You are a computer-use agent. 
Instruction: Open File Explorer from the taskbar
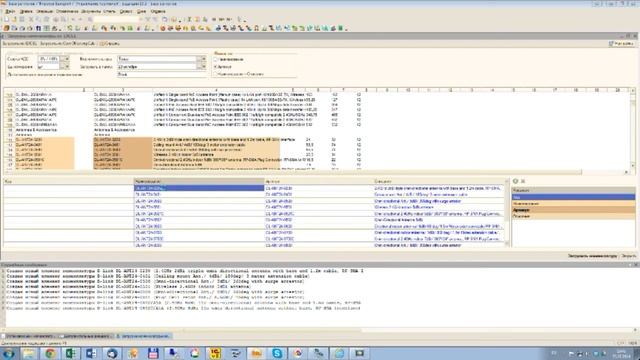click(29, 353)
